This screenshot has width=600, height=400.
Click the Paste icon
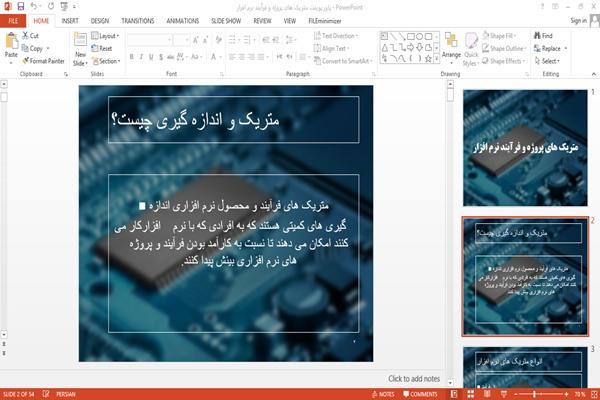(x=11, y=41)
